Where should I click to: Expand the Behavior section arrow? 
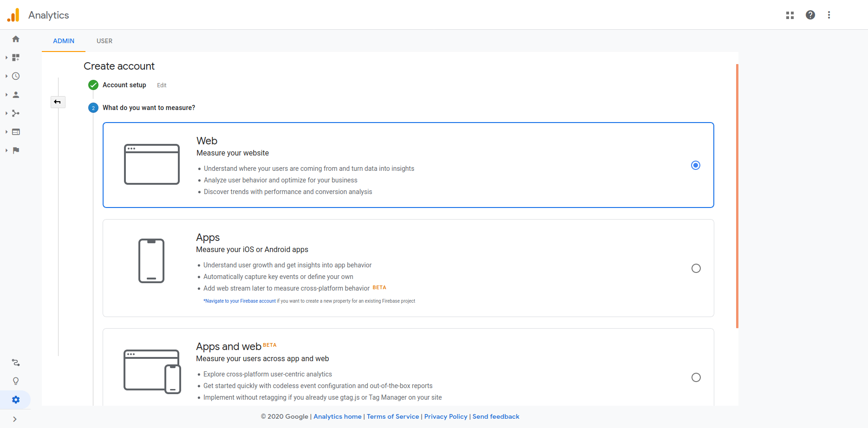7,132
